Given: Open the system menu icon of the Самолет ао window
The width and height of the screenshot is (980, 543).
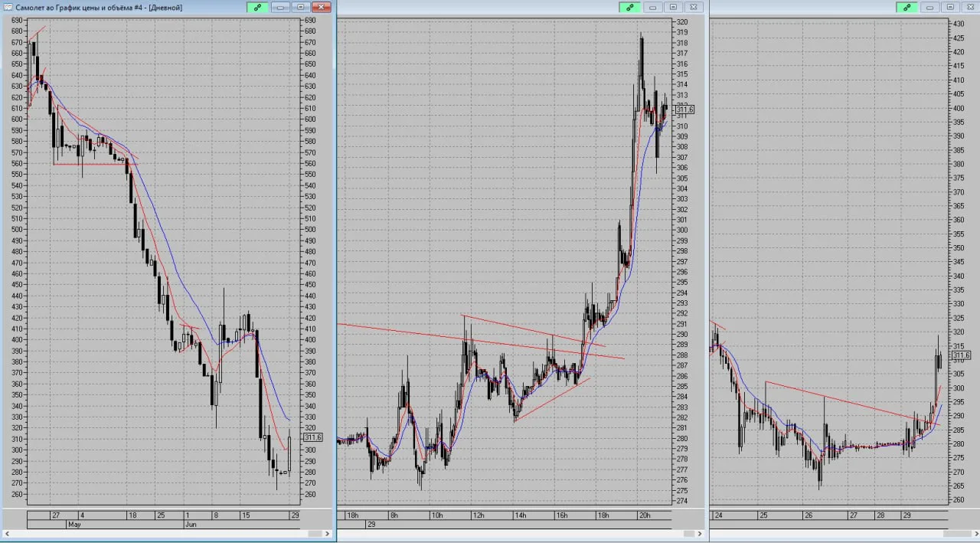Looking at the screenshot, I should (8, 7).
